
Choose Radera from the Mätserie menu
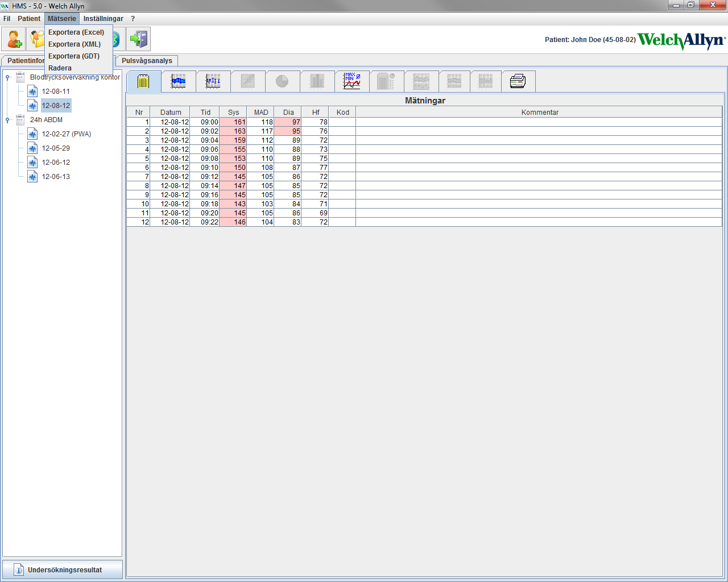pos(78,68)
